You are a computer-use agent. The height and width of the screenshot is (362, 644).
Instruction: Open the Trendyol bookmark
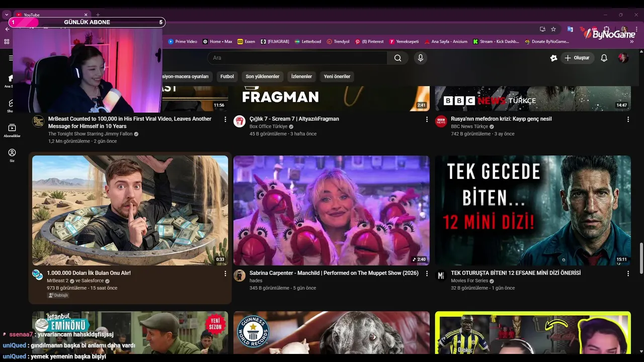click(338, 42)
